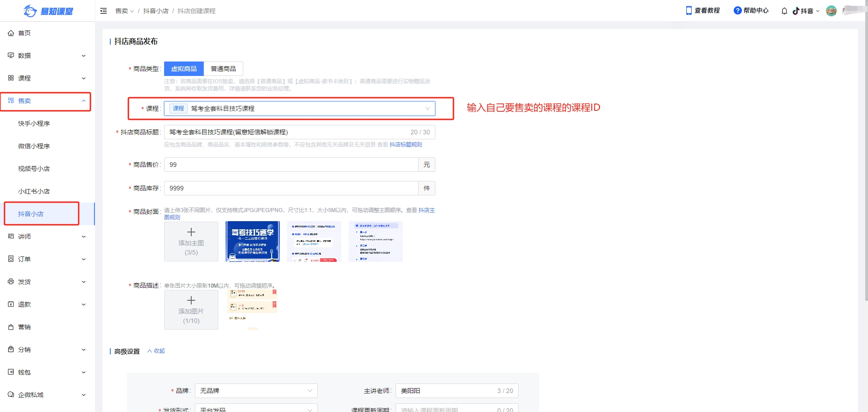Click the 数据 chart icon in sidebar
The image size is (868, 412).
(x=11, y=56)
